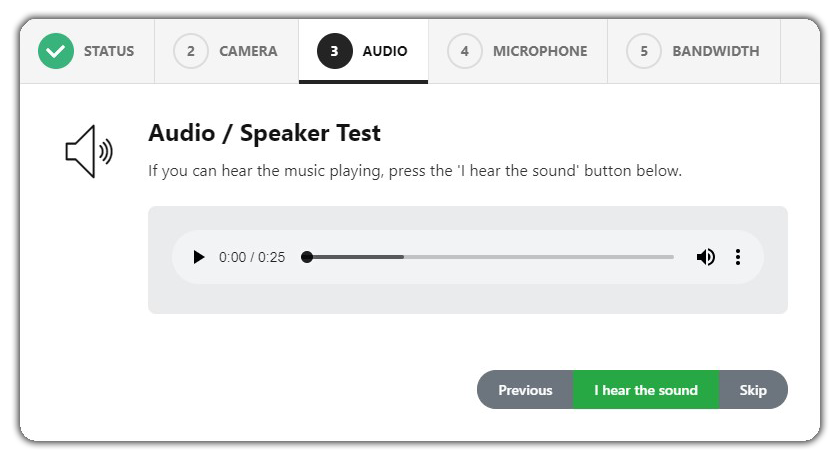Click the Bandwidth step number 5 circle

pos(644,51)
